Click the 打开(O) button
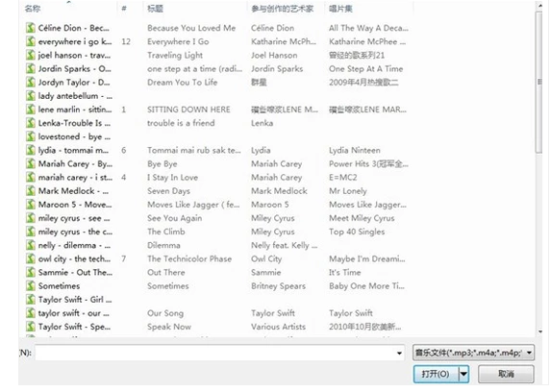Image resolution: width=550 pixels, height=392 pixels. point(436,374)
